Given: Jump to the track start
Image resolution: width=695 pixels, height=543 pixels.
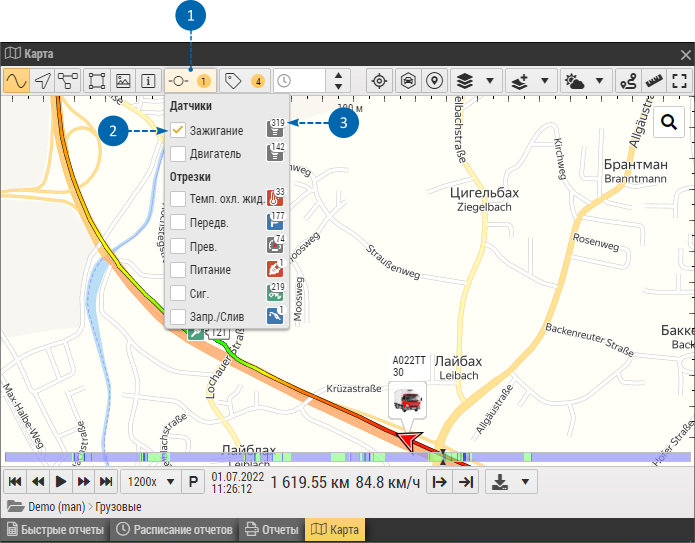Looking at the screenshot, I should tap(15, 482).
